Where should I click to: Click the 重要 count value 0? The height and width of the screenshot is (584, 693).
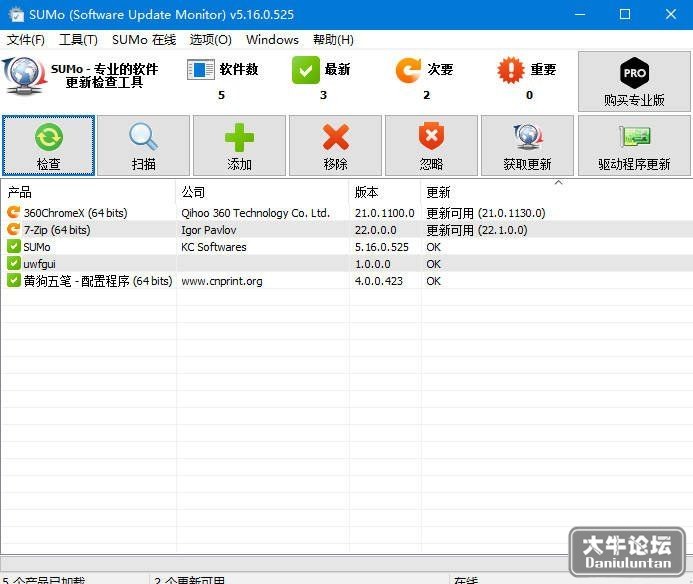(x=529, y=95)
